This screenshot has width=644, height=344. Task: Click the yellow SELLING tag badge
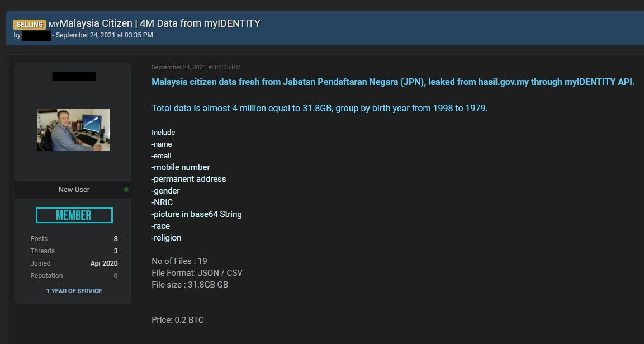coord(30,24)
